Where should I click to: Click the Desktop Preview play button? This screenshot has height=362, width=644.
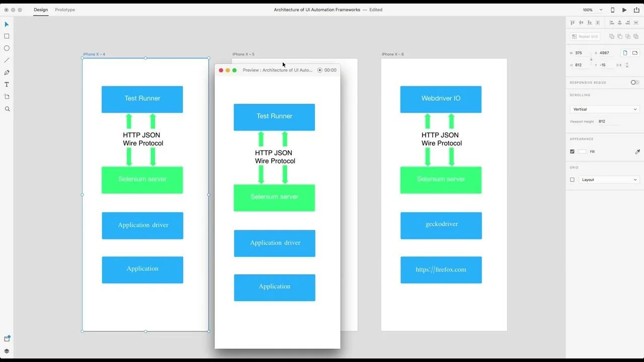624,10
